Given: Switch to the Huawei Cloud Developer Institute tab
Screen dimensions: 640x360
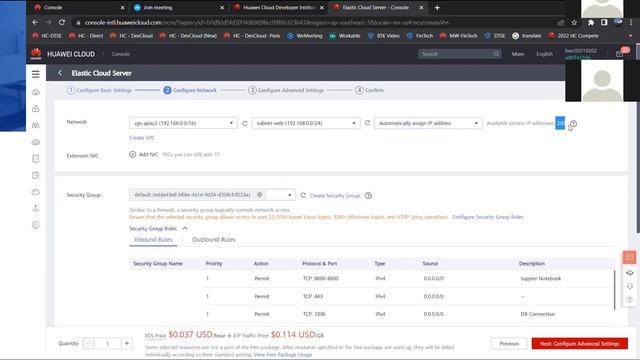Looking at the screenshot, I should click(278, 7).
